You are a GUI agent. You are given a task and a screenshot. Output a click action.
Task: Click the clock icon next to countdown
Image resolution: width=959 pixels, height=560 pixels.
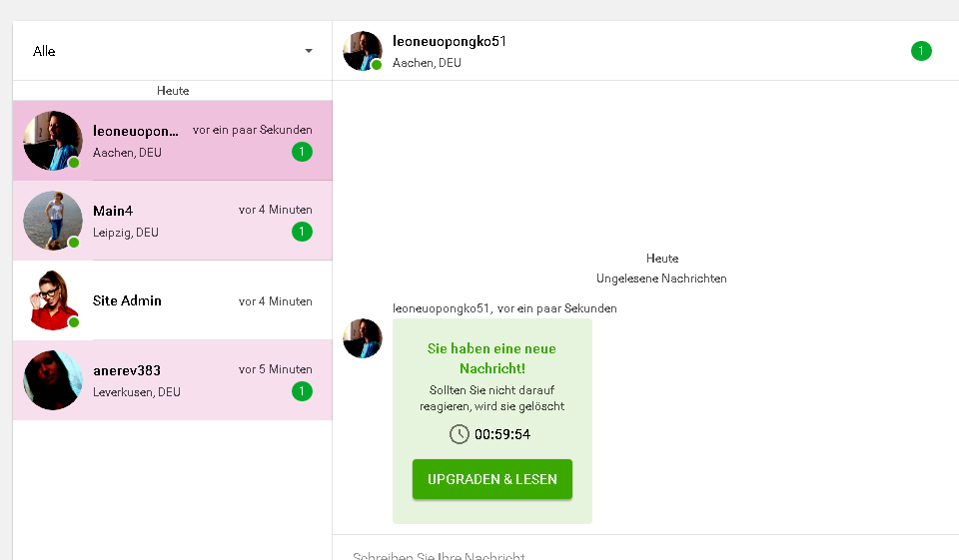pos(459,434)
